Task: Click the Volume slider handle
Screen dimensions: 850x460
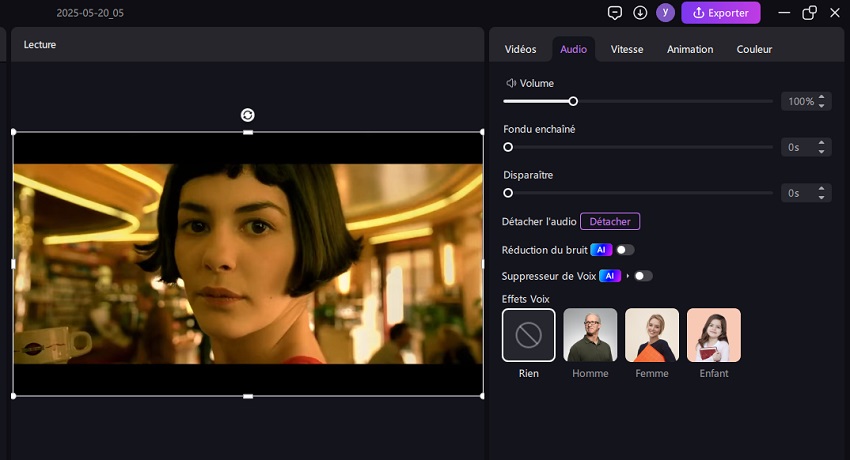Action: [573, 101]
